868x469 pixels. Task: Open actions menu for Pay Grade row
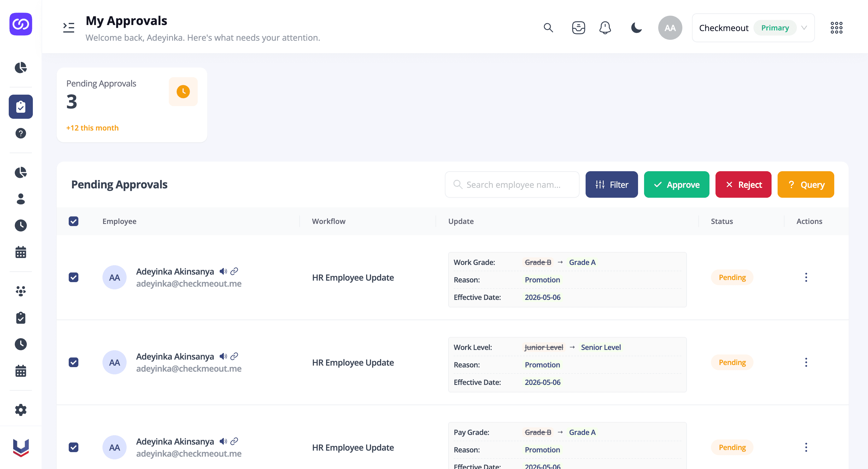click(806, 447)
